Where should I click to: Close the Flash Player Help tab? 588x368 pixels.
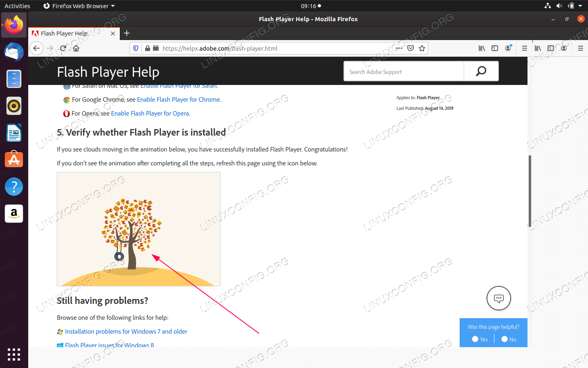(113, 33)
